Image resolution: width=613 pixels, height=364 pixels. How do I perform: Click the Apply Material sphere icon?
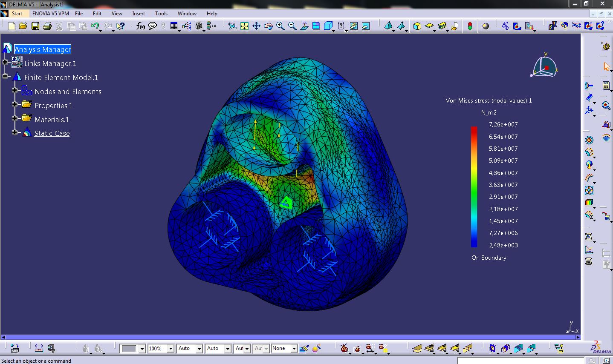click(486, 26)
